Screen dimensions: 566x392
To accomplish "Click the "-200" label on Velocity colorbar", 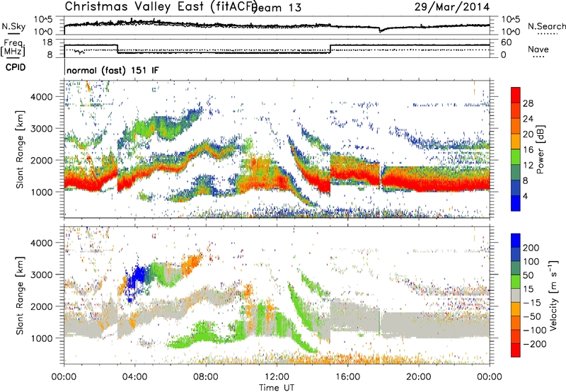I will coord(535,344).
